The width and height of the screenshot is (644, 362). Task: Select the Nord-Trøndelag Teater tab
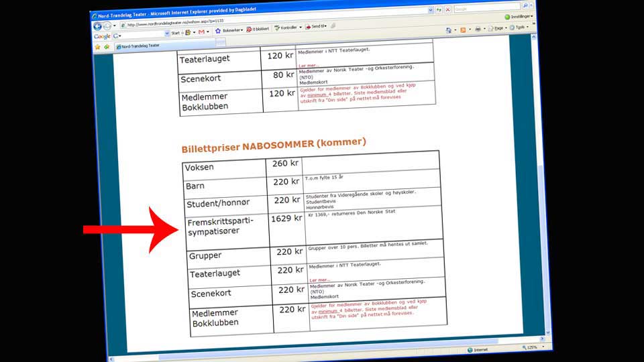pyautogui.click(x=164, y=44)
